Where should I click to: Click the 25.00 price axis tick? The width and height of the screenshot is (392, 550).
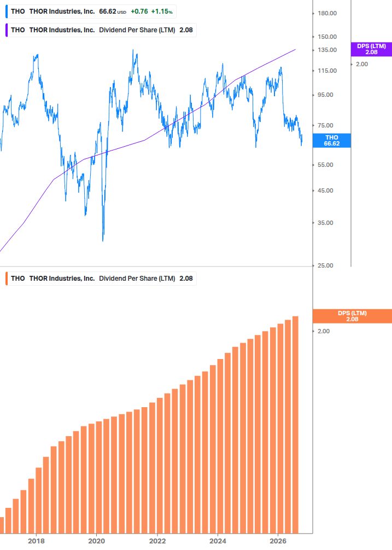pyautogui.click(x=325, y=265)
